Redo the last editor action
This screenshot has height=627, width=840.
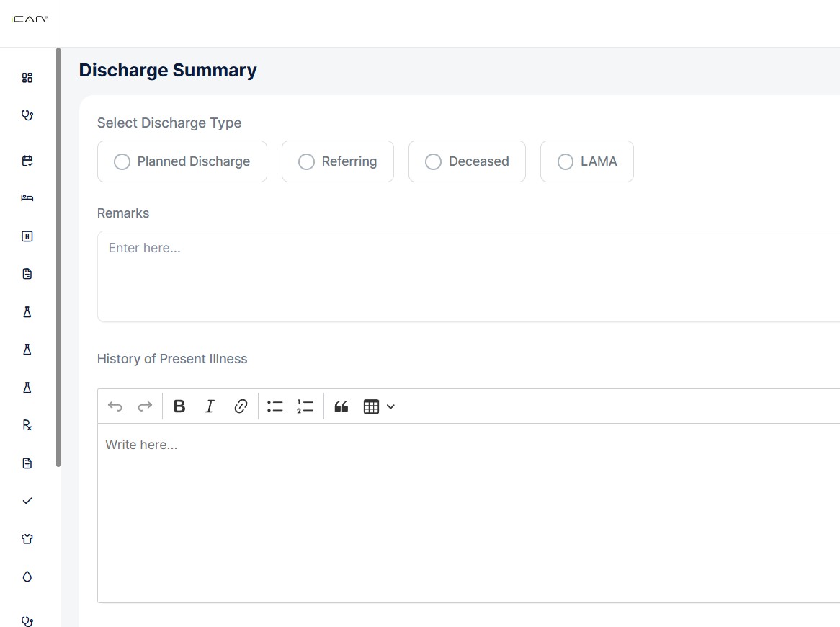(145, 406)
